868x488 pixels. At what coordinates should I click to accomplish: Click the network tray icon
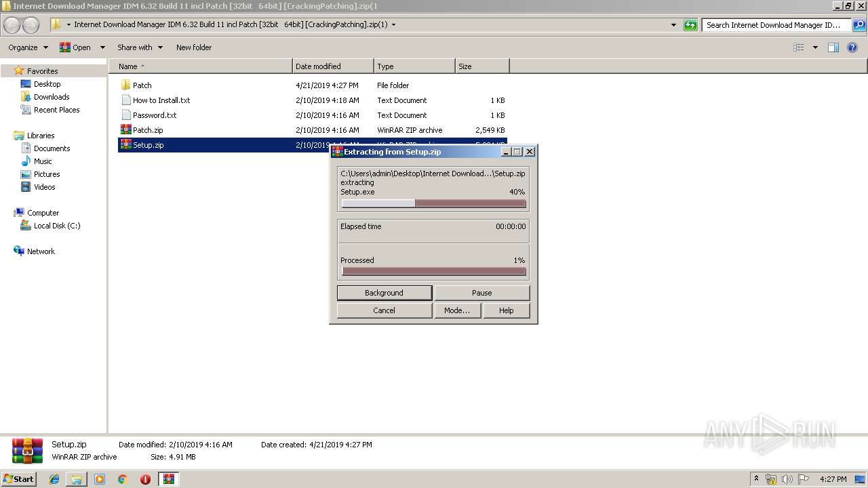point(771,479)
